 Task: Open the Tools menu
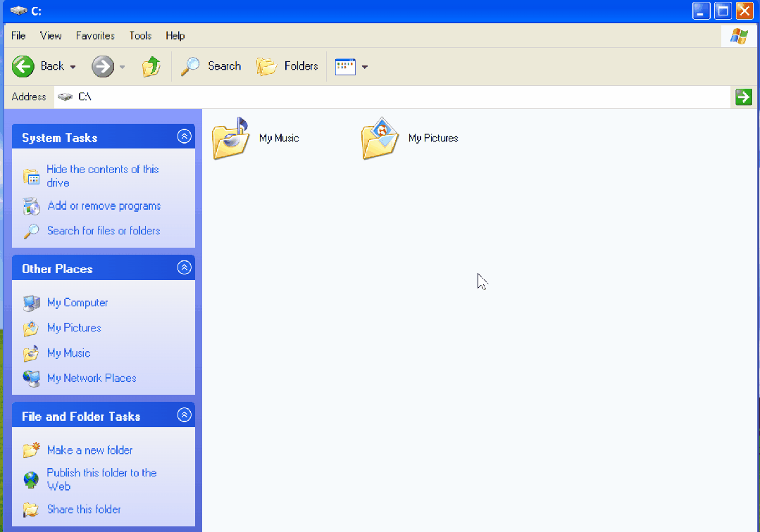(x=139, y=35)
